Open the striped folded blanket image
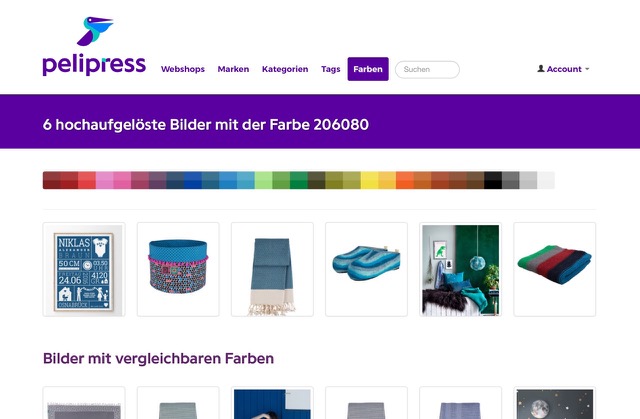Screen dimensions: 640x419 coord(555,269)
